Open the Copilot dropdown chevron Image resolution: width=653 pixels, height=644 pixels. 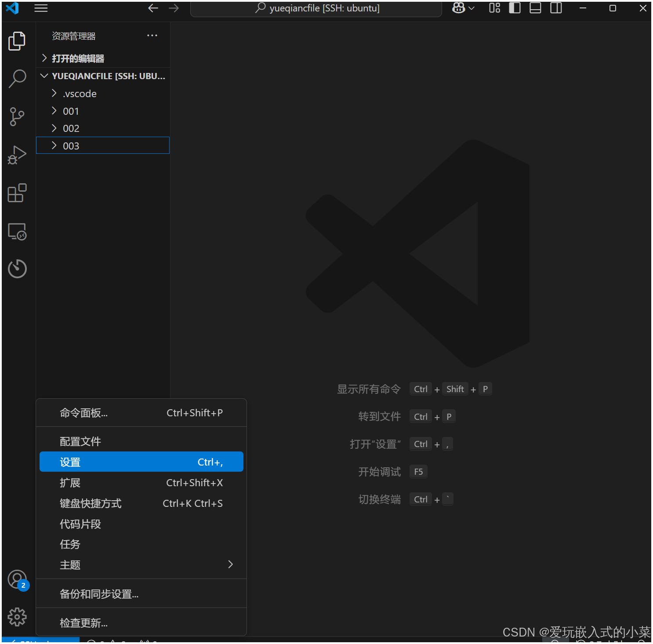point(472,8)
